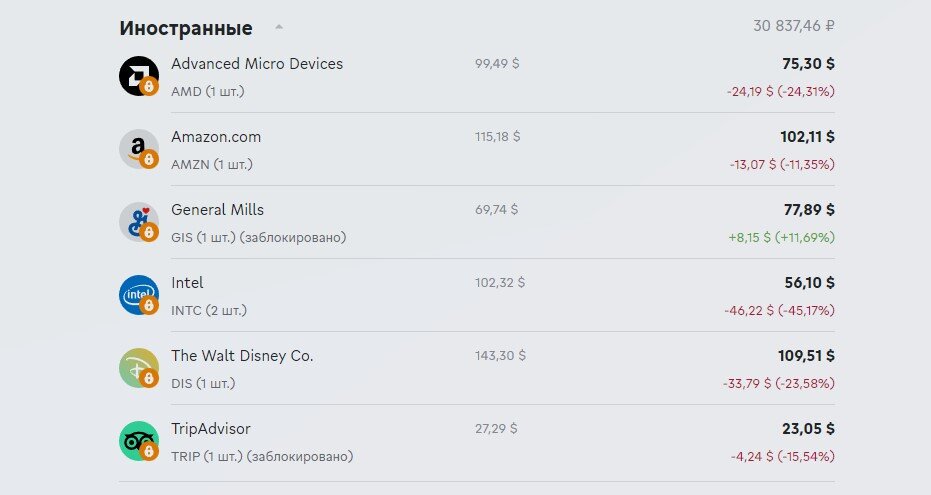Select the TripAdvisor stock entry
This screenshot has height=495, width=931.
[x=477, y=442]
